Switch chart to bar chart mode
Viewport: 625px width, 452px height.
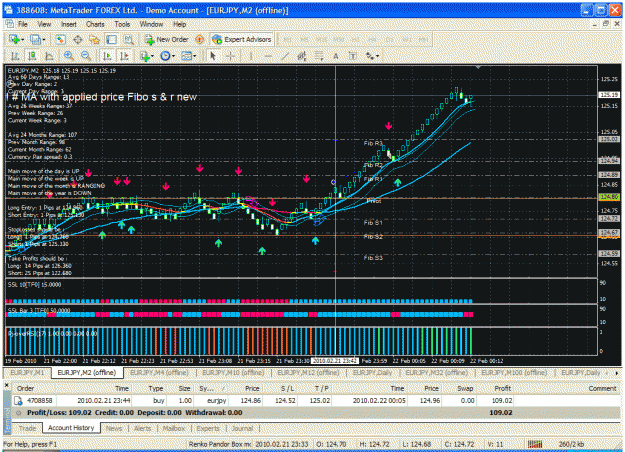[15, 56]
